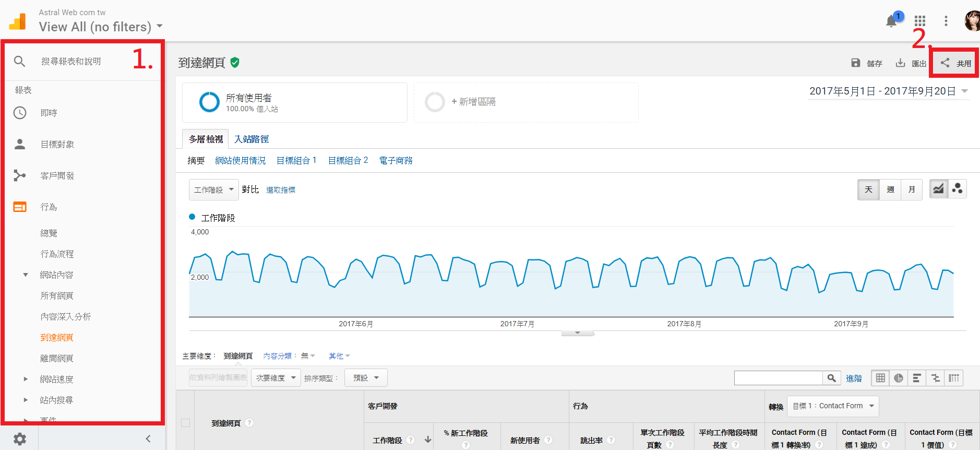Open the 客戶開發 acquisition reports
The image size is (980, 450).
57,175
